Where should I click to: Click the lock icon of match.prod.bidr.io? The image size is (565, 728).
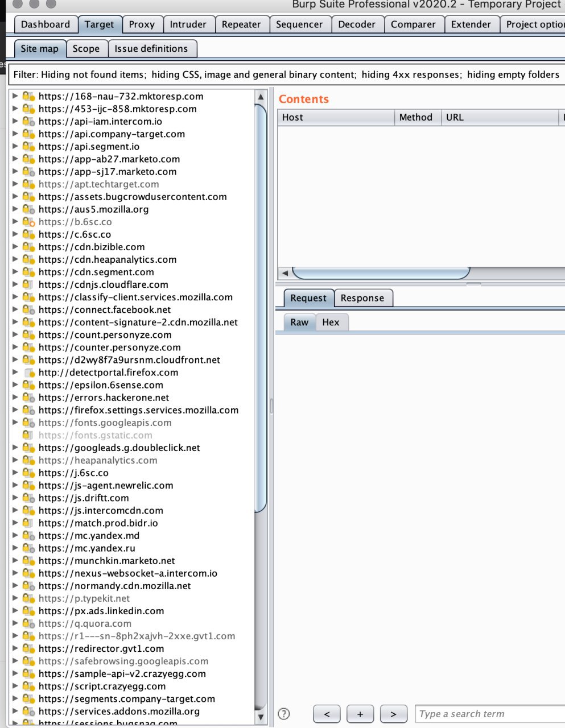[x=28, y=523]
